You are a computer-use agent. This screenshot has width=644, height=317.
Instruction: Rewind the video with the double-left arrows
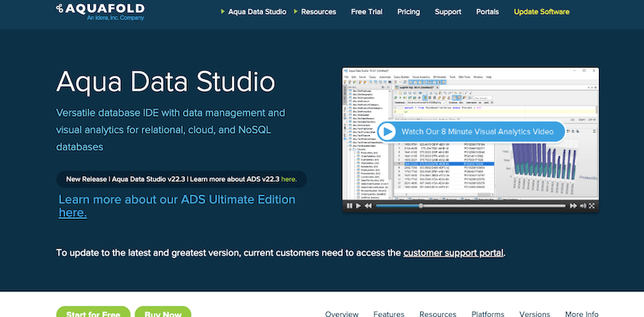click(369, 206)
